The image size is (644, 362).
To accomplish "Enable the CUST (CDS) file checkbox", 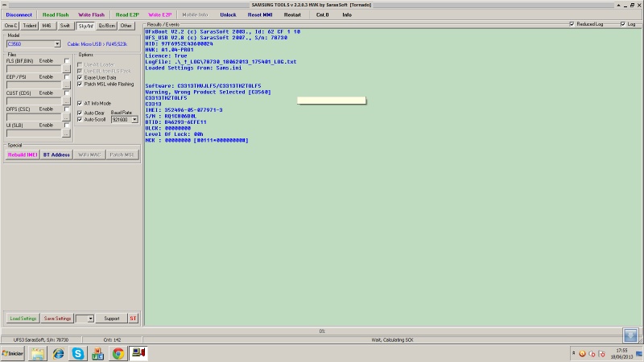I will point(67,93).
